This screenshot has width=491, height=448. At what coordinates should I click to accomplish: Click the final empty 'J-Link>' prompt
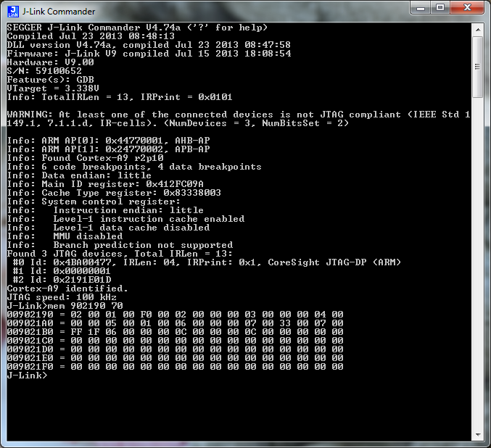click(x=28, y=376)
